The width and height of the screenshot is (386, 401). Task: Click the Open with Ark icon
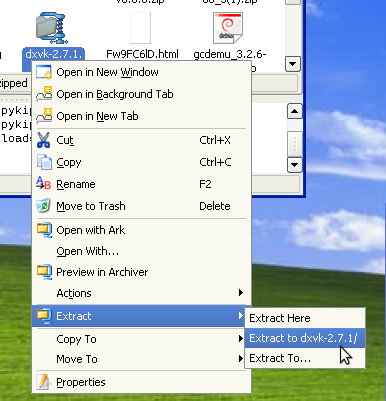tap(44, 230)
